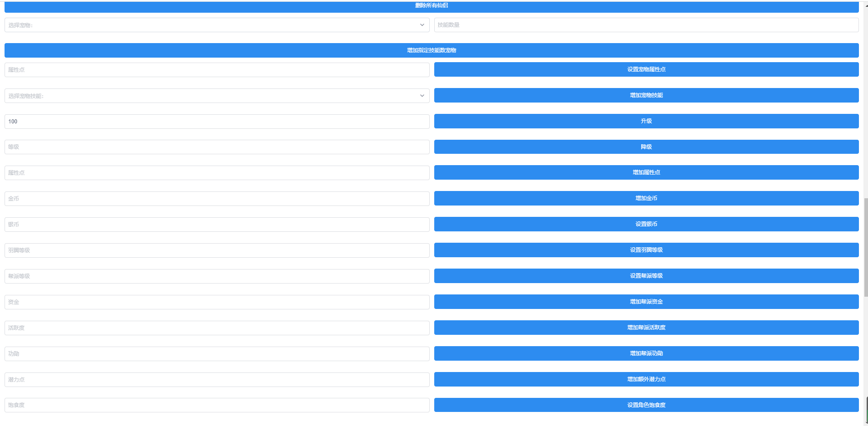
Task: Focus the 银币 input field
Action: coord(217,225)
